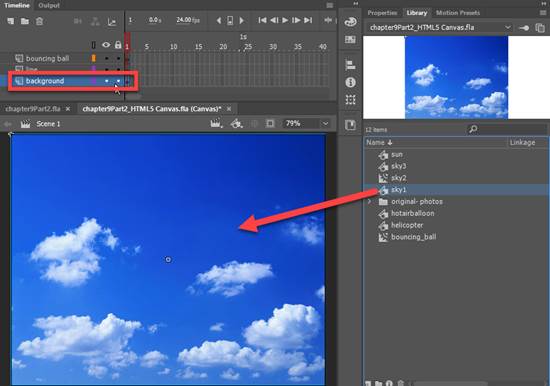Click the bouncing ball layer orange color swatch

(94, 58)
